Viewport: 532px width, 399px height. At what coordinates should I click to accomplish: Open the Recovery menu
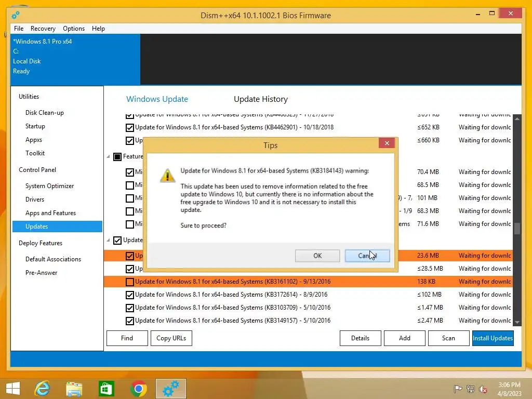click(43, 29)
